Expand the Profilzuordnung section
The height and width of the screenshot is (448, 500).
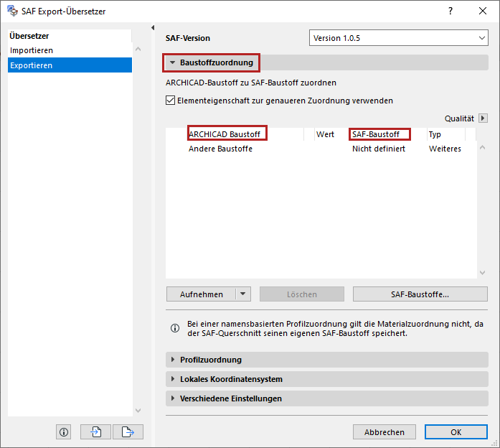173,360
